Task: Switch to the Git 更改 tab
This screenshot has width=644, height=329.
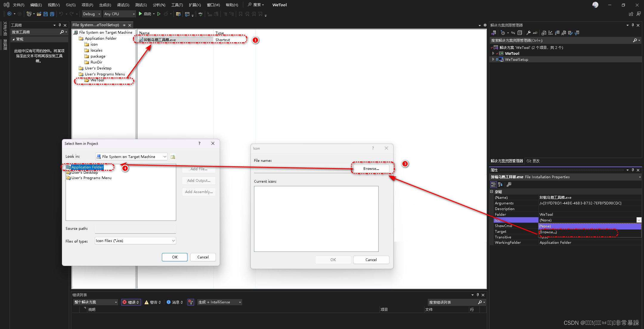Action: coord(533,161)
